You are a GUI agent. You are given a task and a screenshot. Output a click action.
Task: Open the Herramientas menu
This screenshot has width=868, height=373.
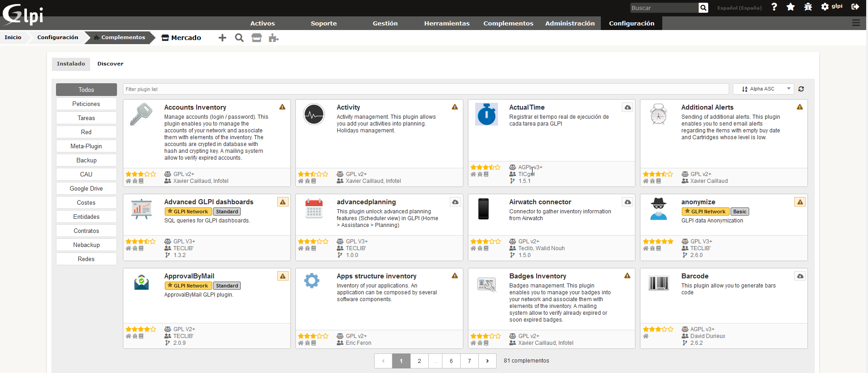pyautogui.click(x=447, y=23)
